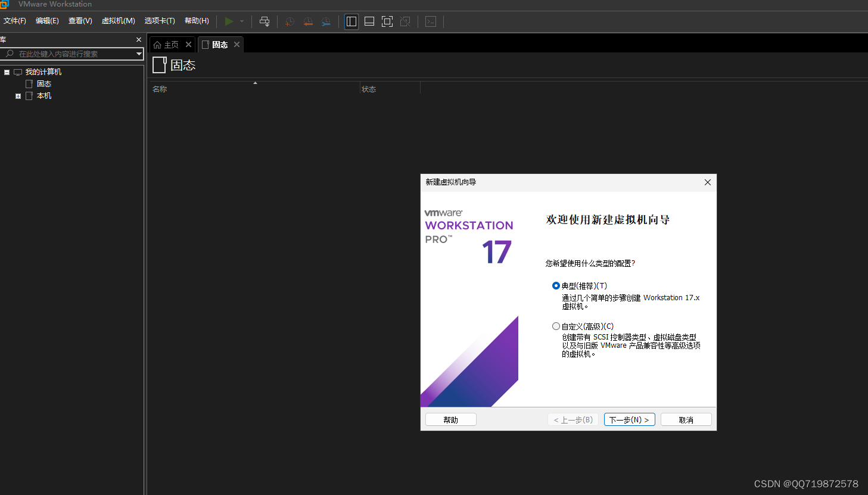The height and width of the screenshot is (495, 868).
Task: Sort by the 状态 column header
Action: coord(369,89)
